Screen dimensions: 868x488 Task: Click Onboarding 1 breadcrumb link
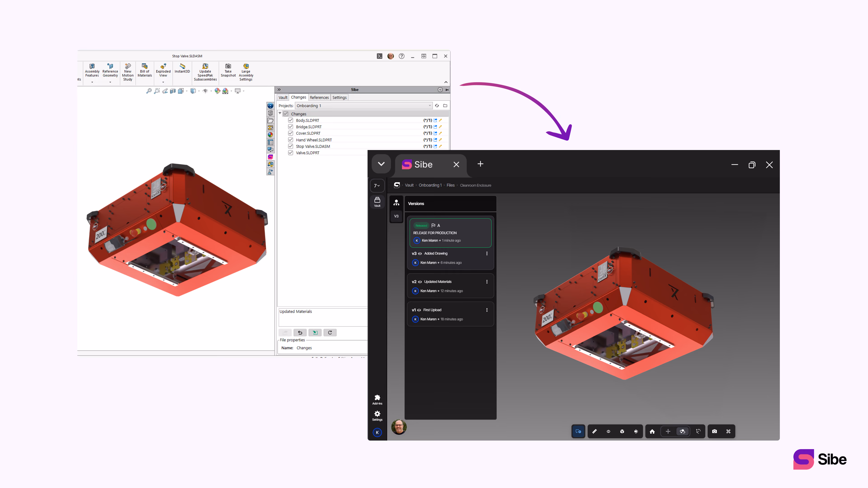click(x=430, y=185)
